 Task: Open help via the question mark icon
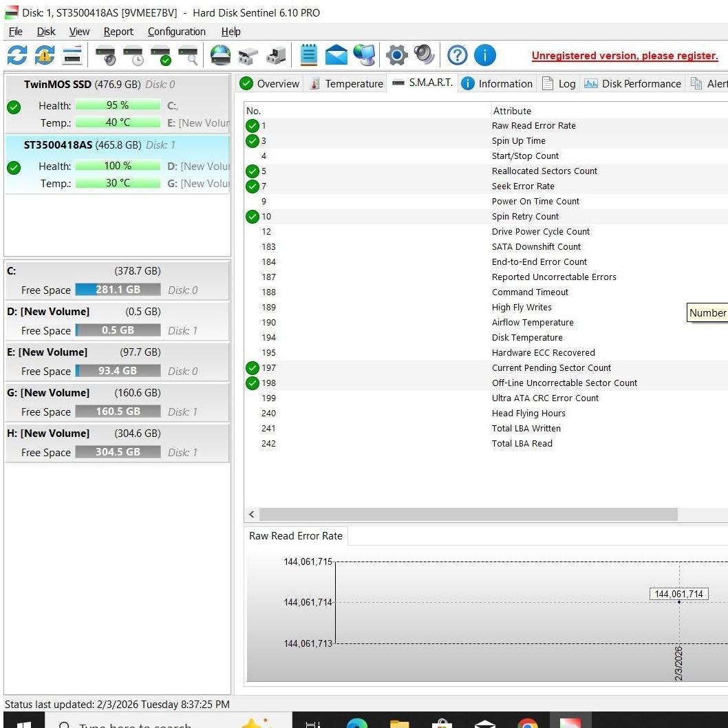457,55
